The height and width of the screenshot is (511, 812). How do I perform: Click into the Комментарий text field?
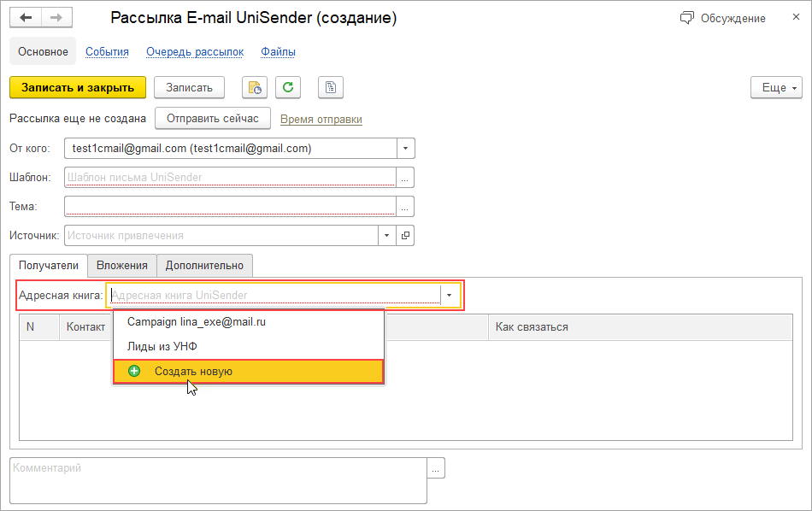pyautogui.click(x=218, y=481)
